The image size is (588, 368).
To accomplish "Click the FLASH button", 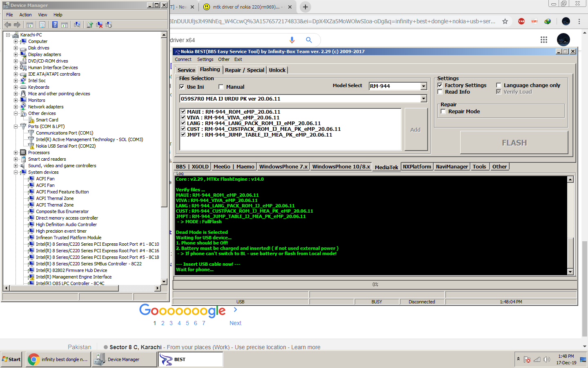I will click(514, 143).
